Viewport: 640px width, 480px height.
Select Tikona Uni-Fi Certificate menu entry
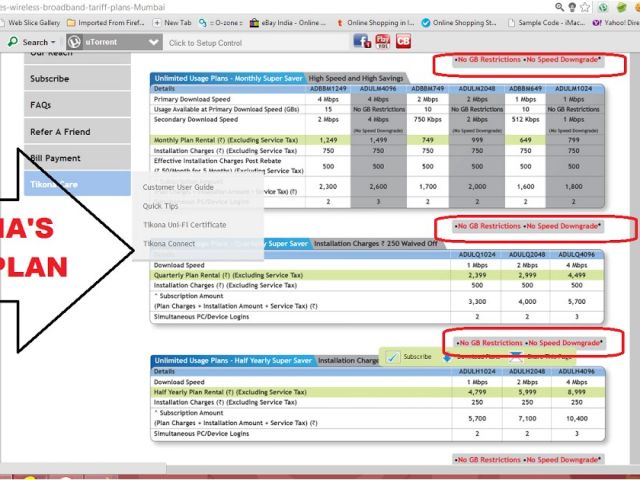pos(184,225)
